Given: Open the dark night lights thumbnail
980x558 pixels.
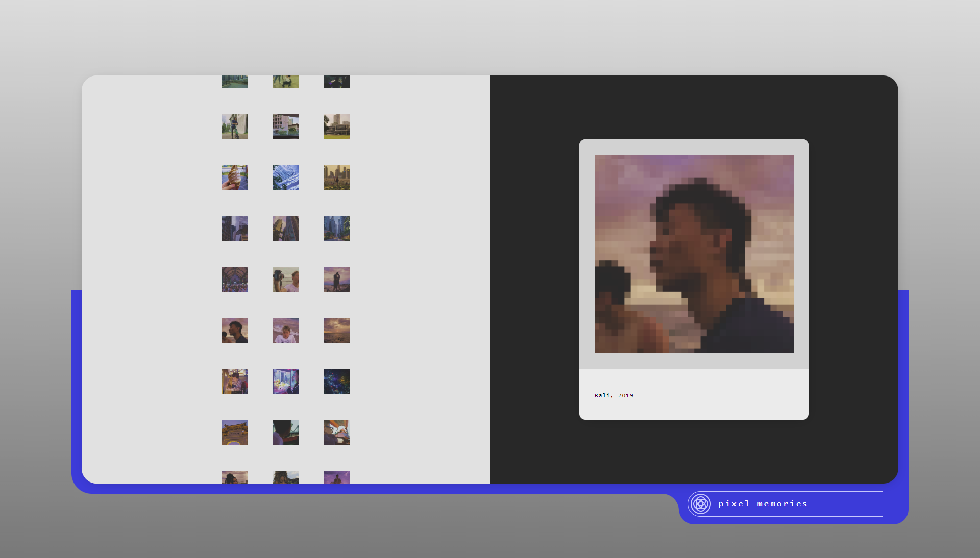Looking at the screenshot, I should (337, 382).
